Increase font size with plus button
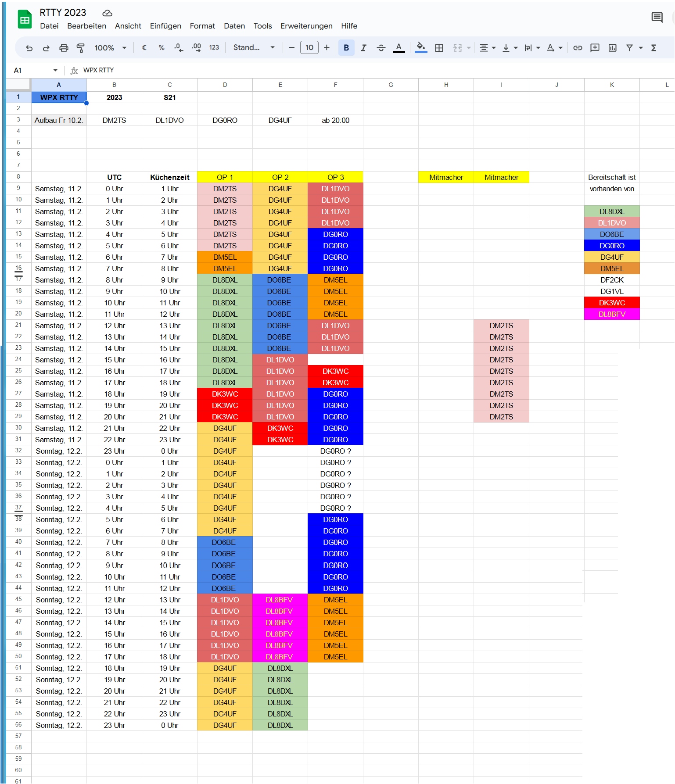 [327, 48]
